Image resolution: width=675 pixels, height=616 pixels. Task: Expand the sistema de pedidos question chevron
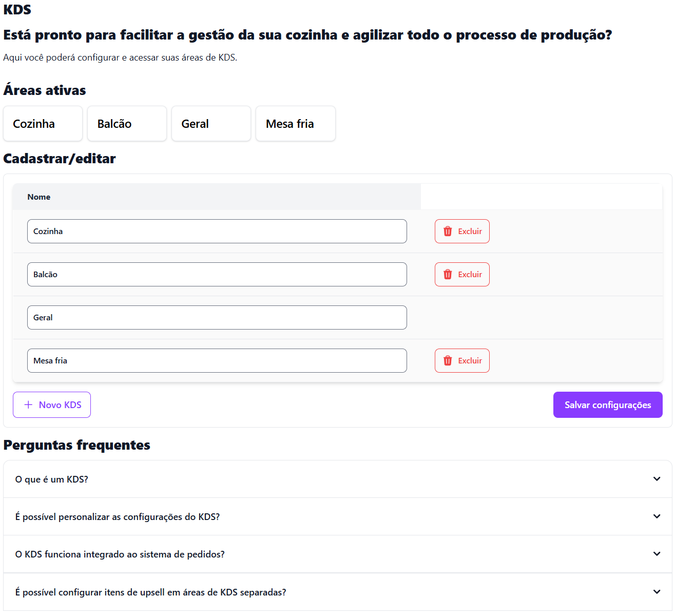pos(657,554)
